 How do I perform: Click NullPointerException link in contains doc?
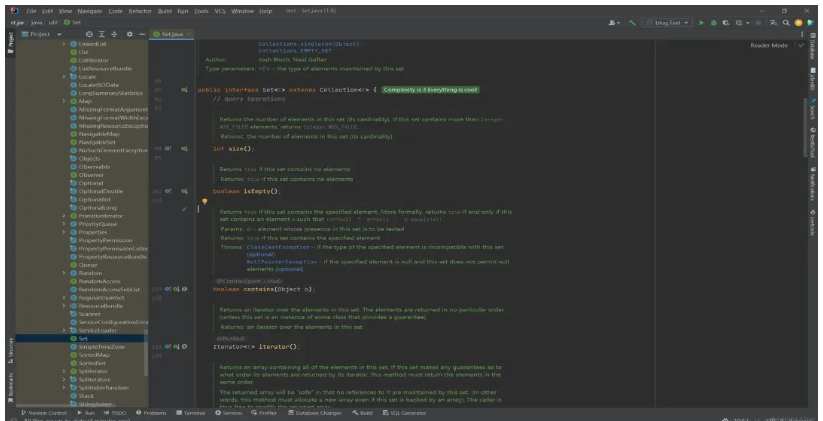tap(282, 261)
